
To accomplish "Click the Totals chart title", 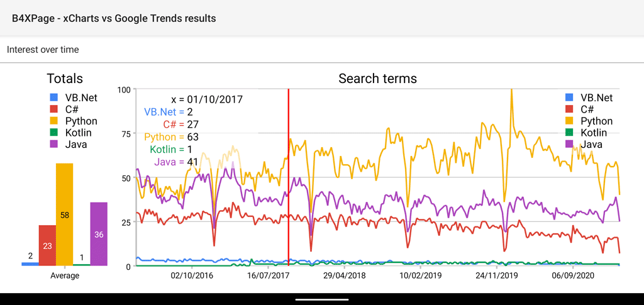I will [x=65, y=79].
